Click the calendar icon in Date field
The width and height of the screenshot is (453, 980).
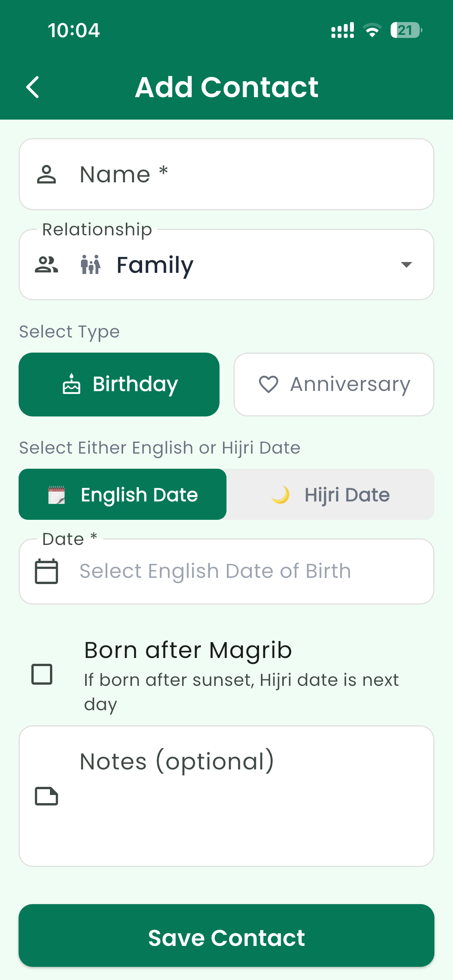(46, 571)
